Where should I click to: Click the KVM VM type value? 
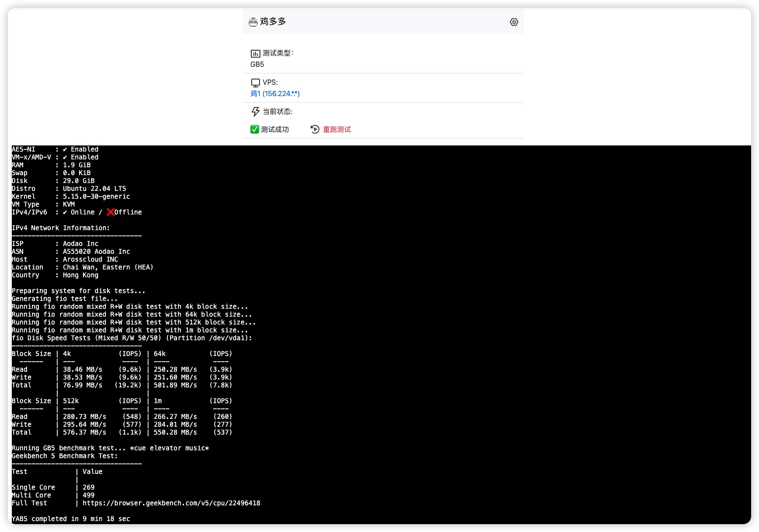tap(69, 204)
